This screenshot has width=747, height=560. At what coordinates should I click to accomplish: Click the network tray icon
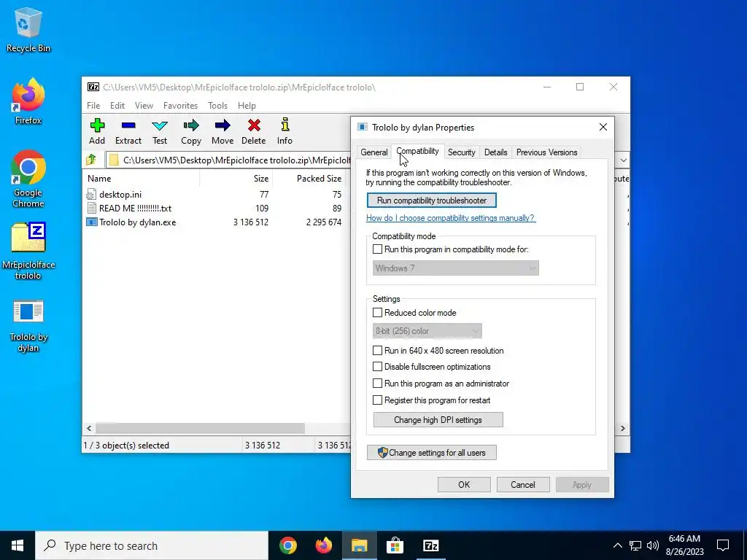[635, 545]
